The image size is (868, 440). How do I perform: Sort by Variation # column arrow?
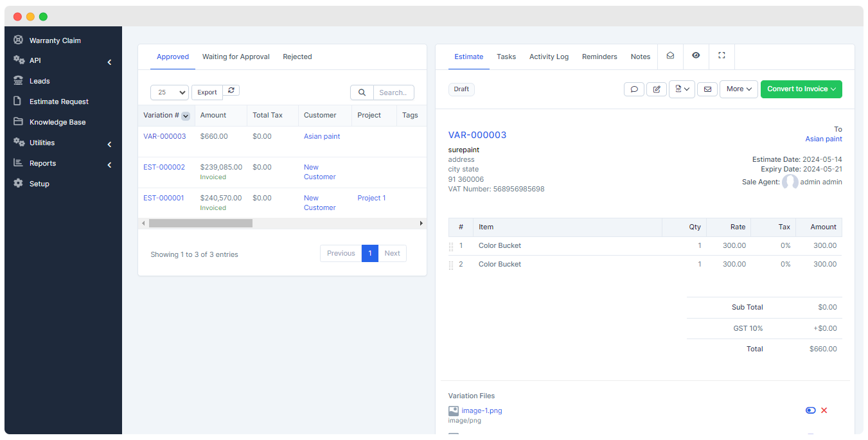(x=186, y=116)
